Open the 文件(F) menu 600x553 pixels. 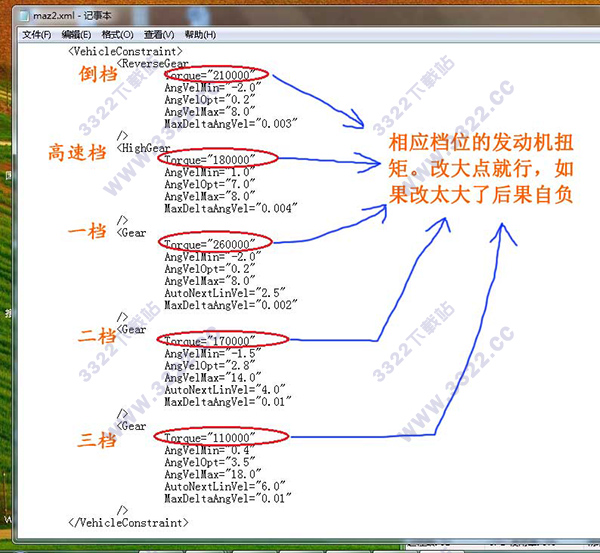coord(37,35)
